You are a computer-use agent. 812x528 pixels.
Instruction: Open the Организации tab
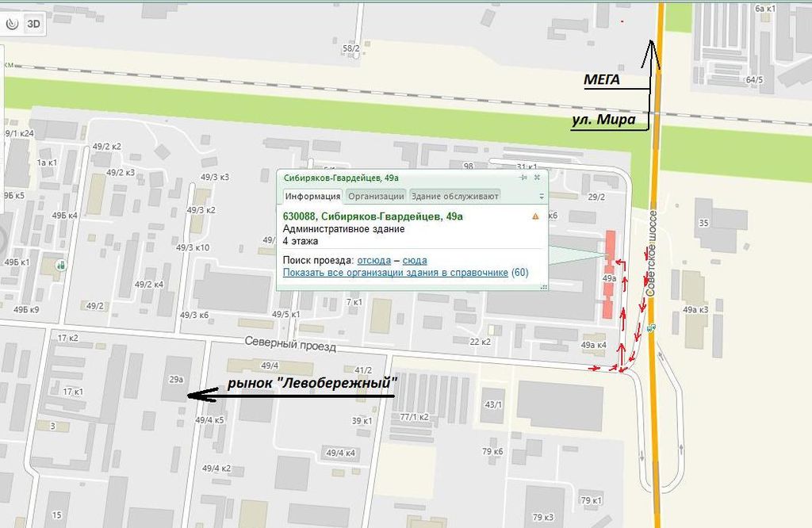point(376,196)
